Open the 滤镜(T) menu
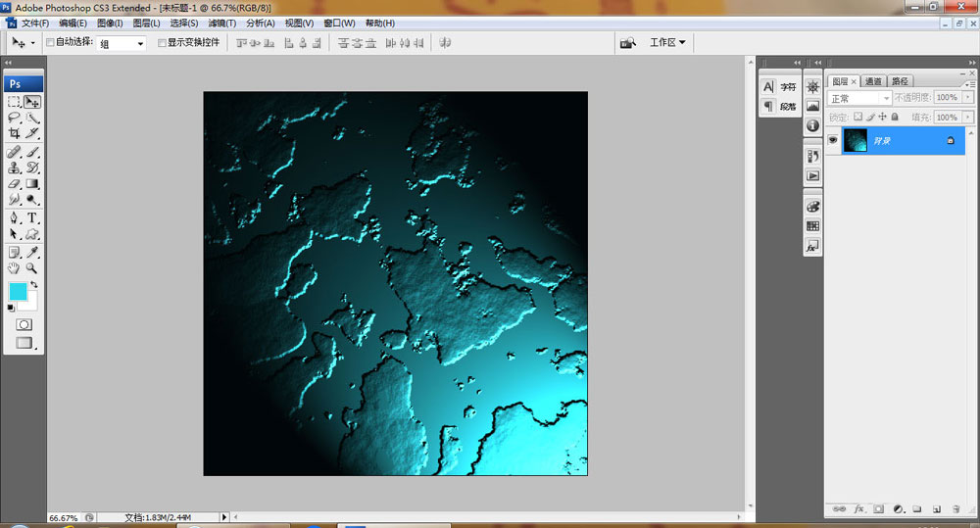980x528 pixels. [x=221, y=24]
